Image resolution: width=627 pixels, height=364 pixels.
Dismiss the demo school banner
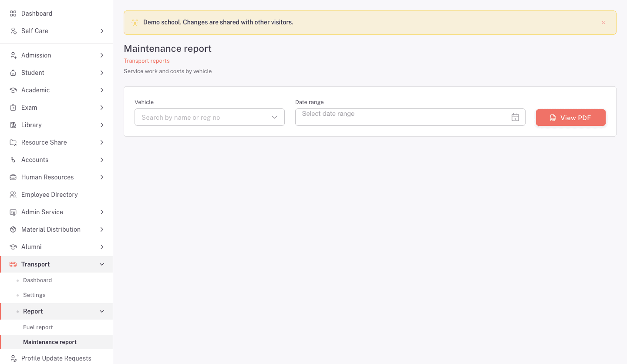click(603, 23)
